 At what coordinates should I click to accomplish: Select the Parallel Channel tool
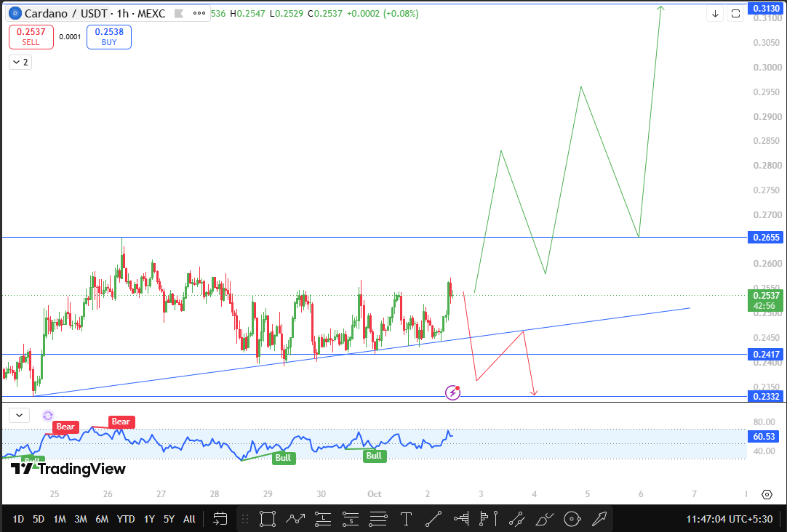click(516, 519)
